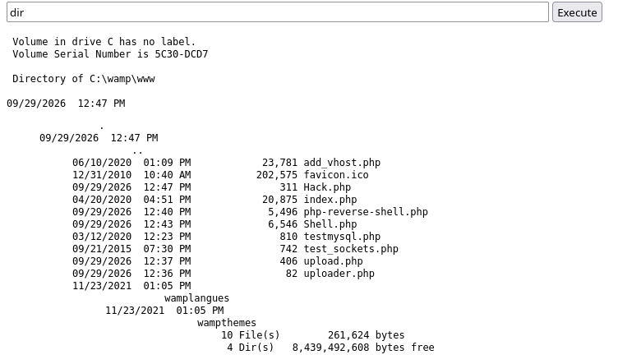Click date 12/31/2010 of favicon.ico

pyautogui.click(x=102, y=175)
